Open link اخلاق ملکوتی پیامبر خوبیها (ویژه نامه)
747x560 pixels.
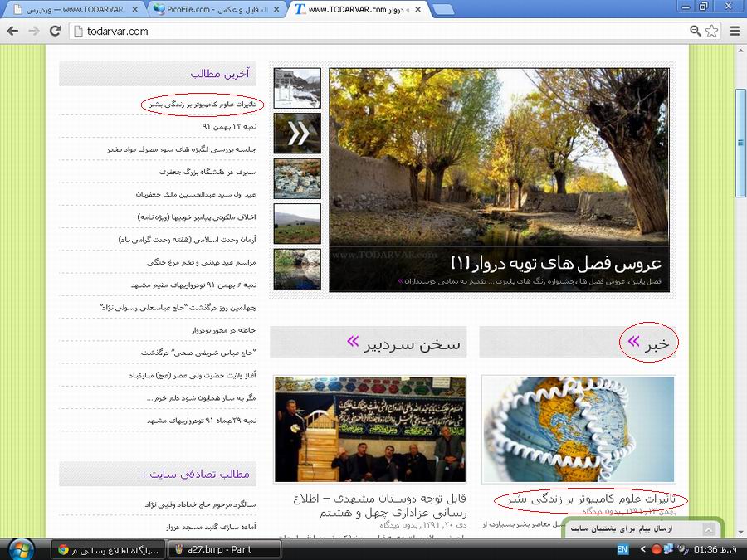[x=197, y=217]
